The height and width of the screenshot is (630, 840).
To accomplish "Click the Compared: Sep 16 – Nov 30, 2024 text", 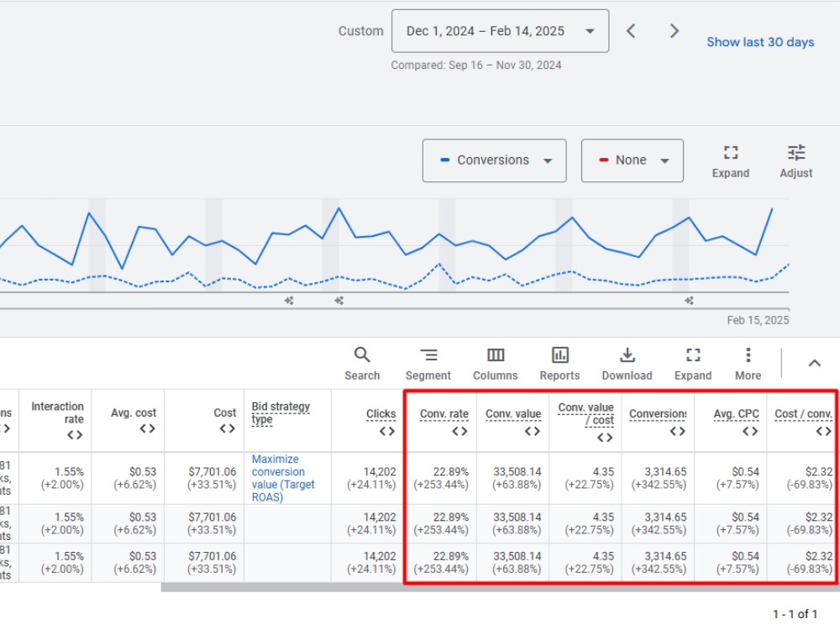I will pos(476,65).
